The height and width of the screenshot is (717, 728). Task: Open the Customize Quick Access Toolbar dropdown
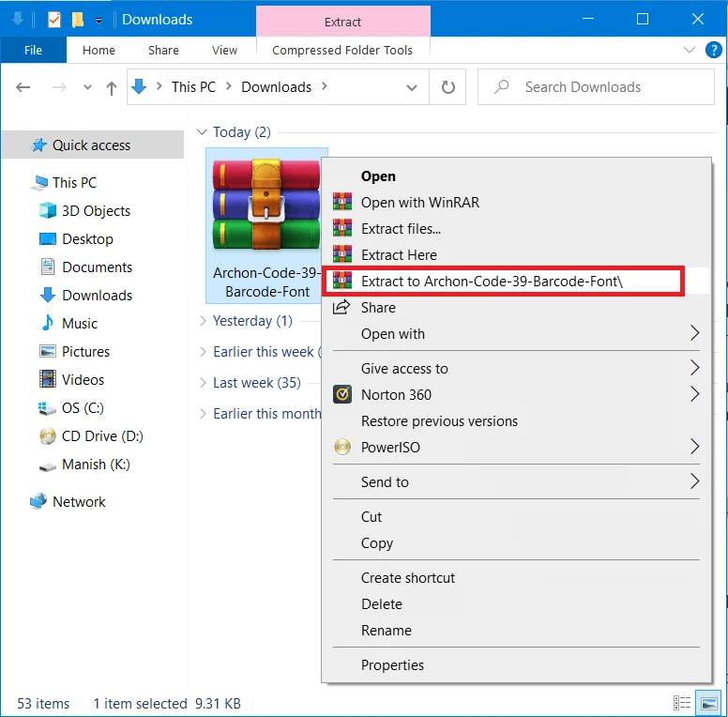point(99,20)
